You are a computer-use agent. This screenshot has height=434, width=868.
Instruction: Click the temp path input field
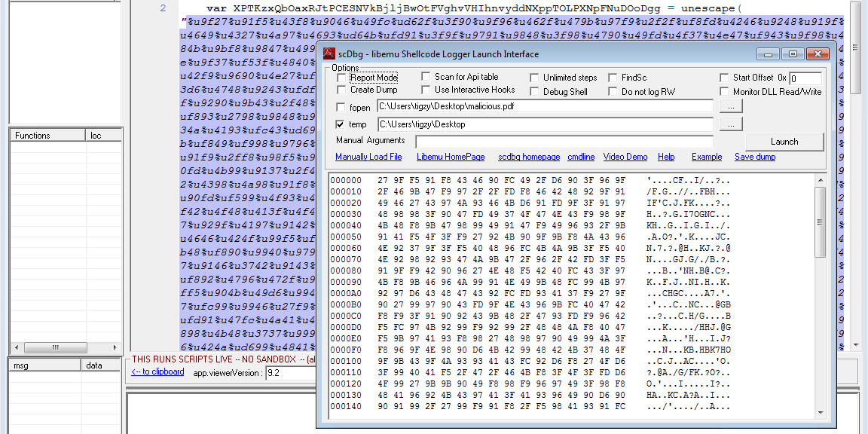pos(546,124)
